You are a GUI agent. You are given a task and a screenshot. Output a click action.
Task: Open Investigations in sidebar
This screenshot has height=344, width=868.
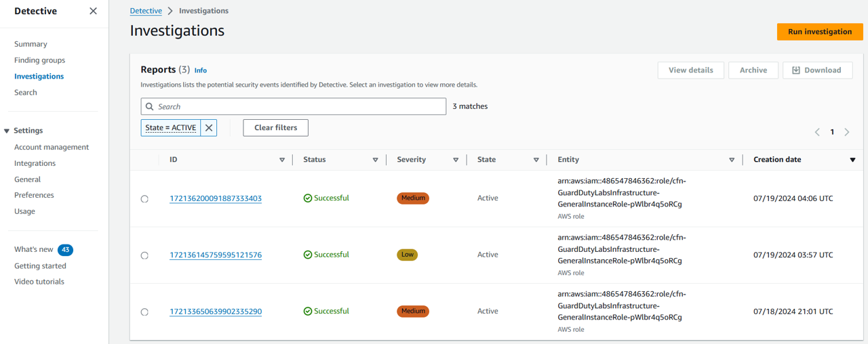point(39,77)
